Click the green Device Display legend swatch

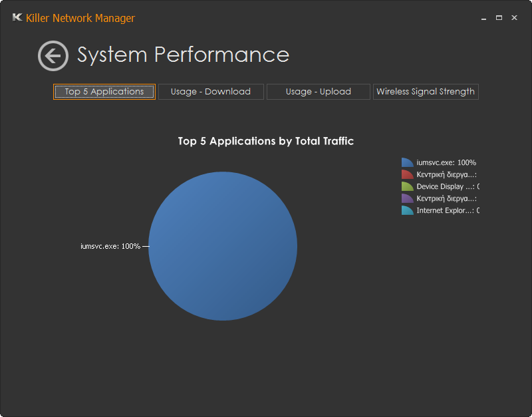click(407, 186)
